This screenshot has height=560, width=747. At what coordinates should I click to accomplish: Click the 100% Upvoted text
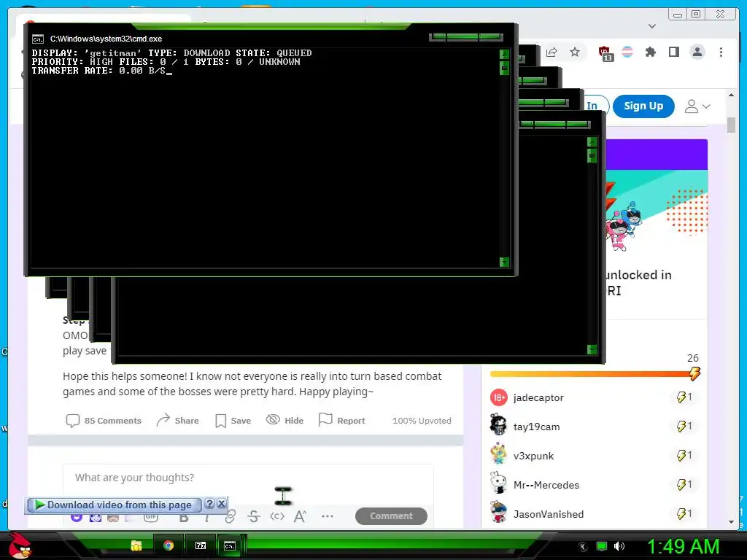point(422,421)
